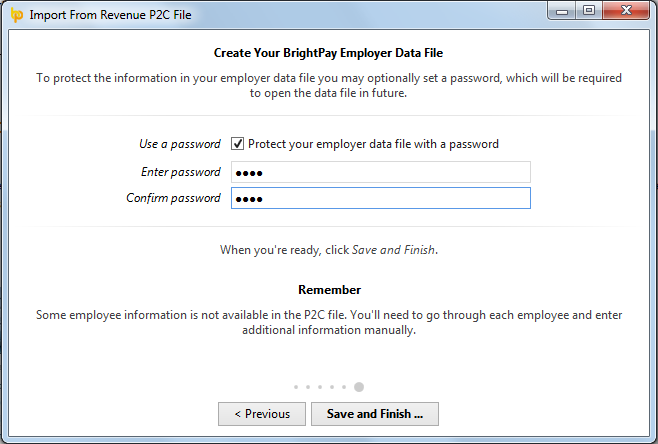Click the 'Enter password' label

tap(180, 172)
